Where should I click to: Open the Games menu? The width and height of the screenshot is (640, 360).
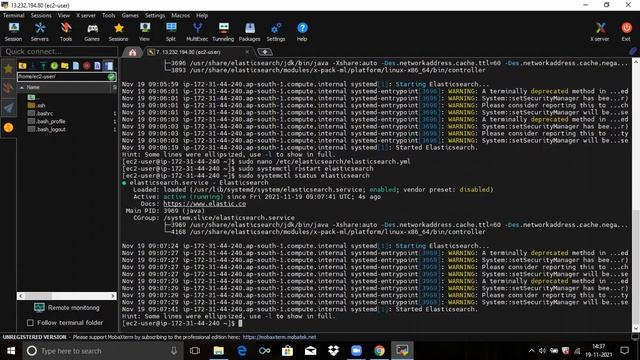[x=130, y=16]
